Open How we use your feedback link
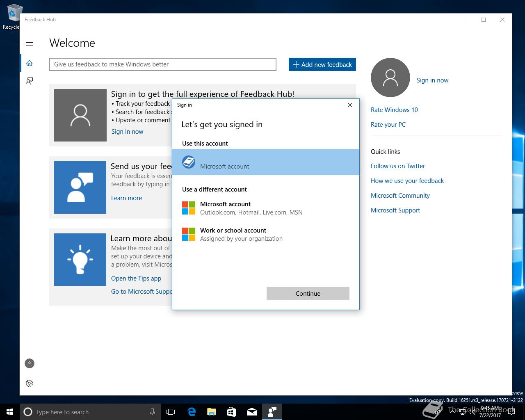525x420 pixels. tap(407, 181)
